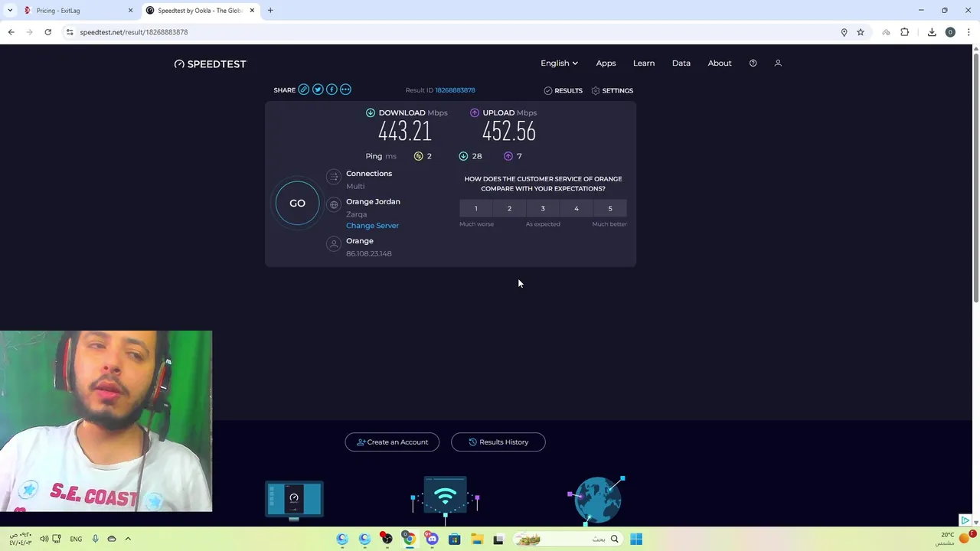Click the upload latency icon
The height and width of the screenshot is (551, 980).
pyautogui.click(x=508, y=156)
